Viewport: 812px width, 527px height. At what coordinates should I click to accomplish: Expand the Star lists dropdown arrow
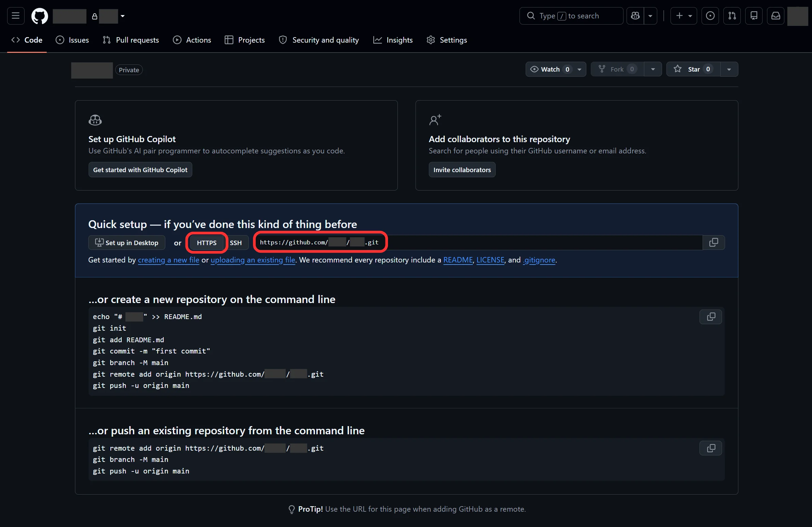point(729,69)
